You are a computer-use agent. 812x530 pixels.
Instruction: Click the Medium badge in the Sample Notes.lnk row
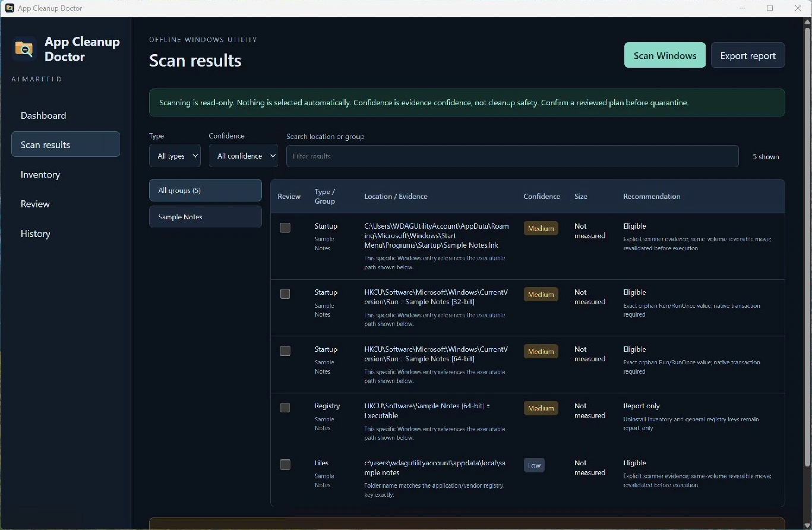541,228
